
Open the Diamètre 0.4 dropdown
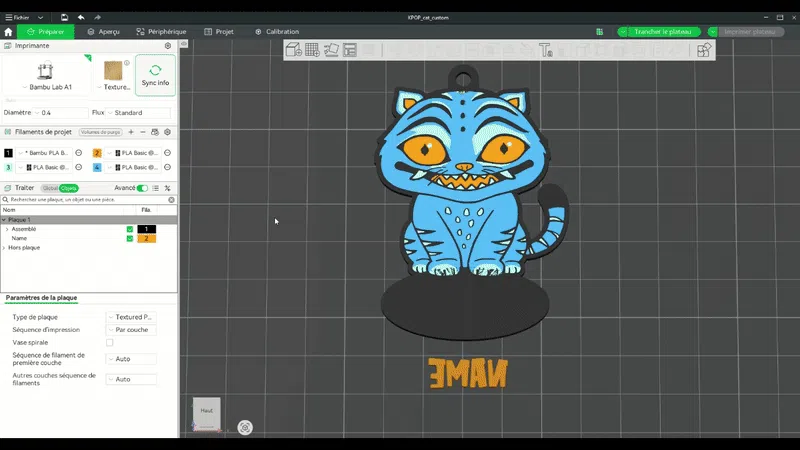(60, 113)
